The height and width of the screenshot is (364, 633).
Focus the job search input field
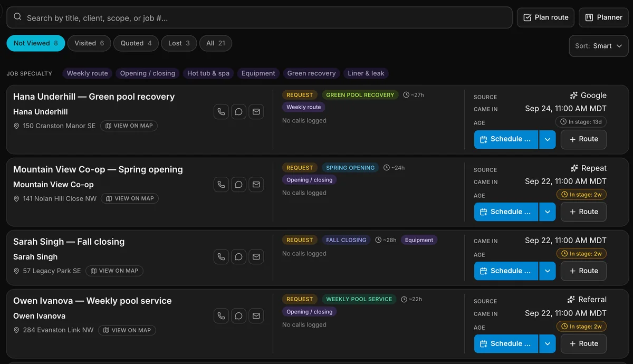[x=260, y=17]
